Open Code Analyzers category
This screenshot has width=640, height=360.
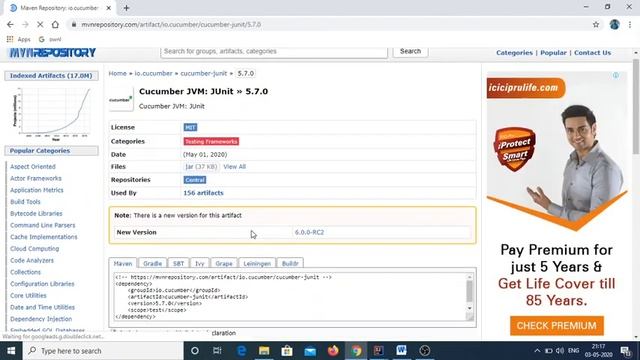(32, 260)
